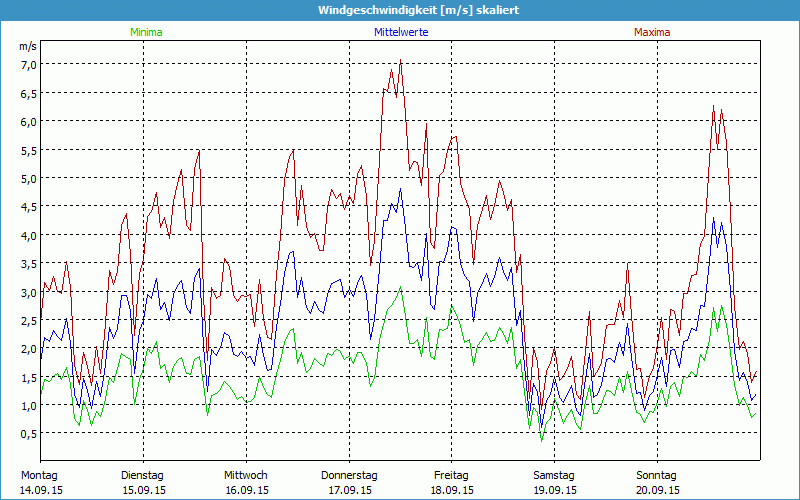Click the Dienstag day label
800x500 pixels.
pos(142,476)
